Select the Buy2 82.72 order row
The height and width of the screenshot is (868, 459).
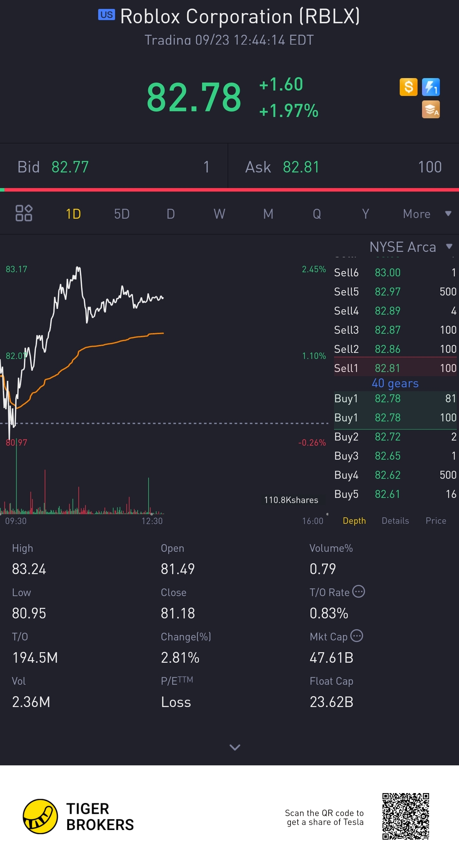395,437
